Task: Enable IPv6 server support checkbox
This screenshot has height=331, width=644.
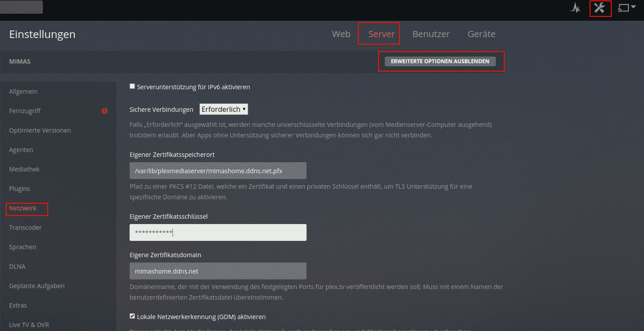Action: [x=132, y=87]
